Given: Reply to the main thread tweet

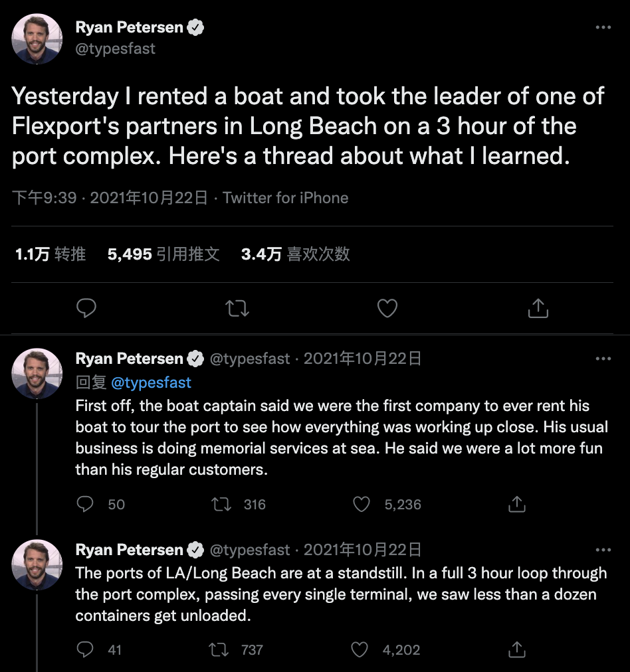Looking at the screenshot, I should pos(86,308).
